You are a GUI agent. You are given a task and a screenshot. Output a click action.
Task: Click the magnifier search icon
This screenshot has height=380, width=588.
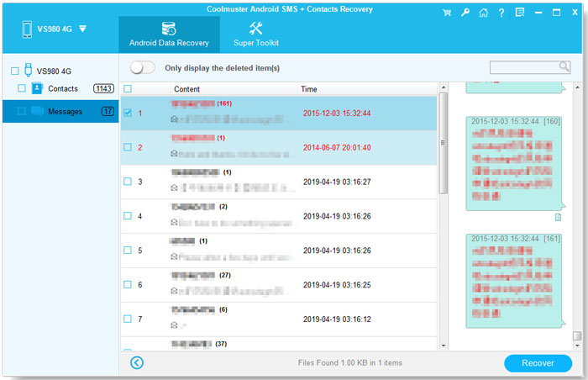point(564,67)
